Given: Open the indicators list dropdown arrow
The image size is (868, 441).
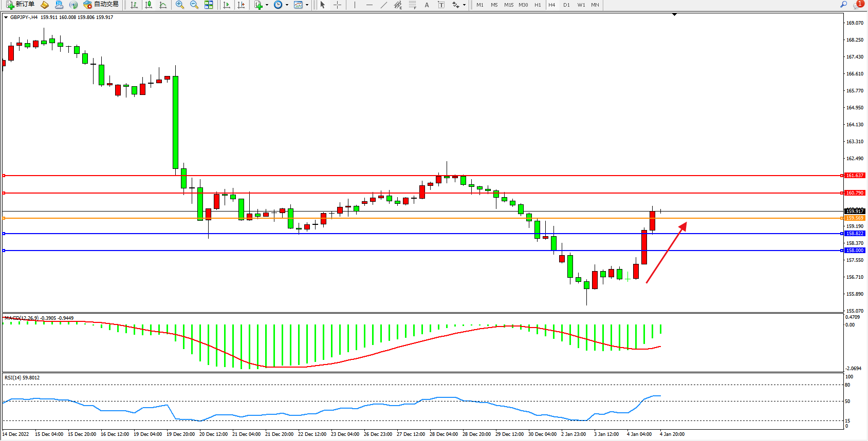Looking at the screenshot, I should pos(267,5).
